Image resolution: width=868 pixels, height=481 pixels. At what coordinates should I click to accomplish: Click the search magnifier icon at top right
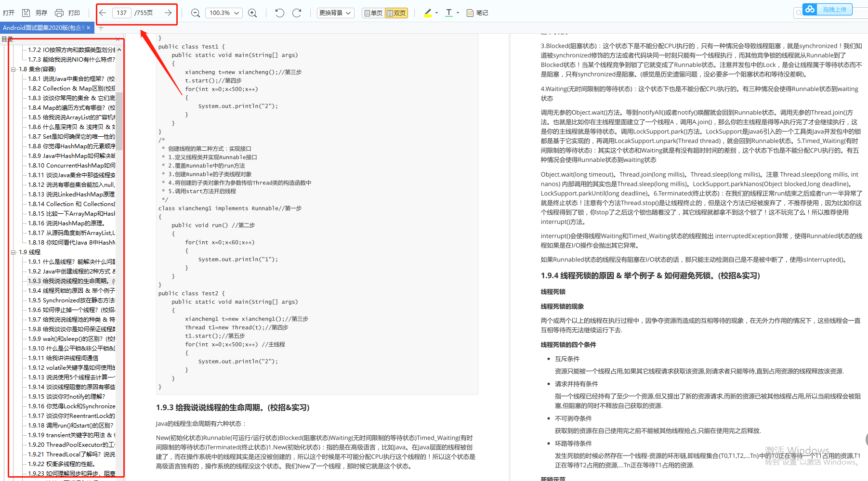[799, 13]
